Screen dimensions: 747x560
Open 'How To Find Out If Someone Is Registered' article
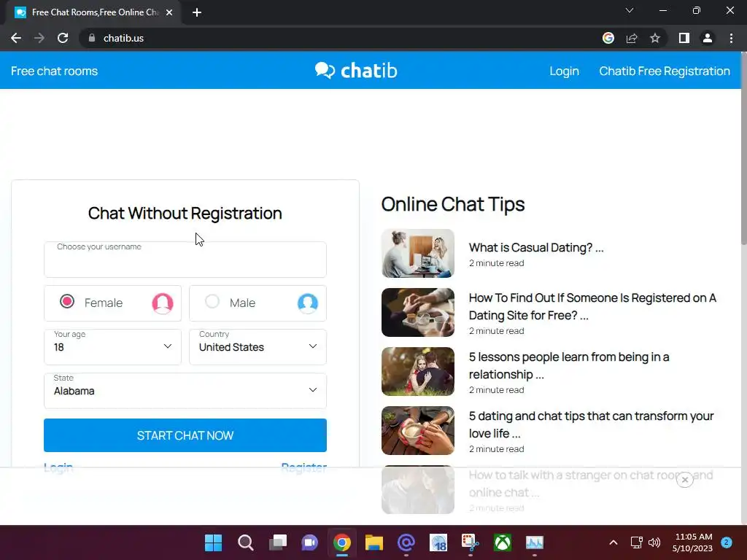coord(592,307)
